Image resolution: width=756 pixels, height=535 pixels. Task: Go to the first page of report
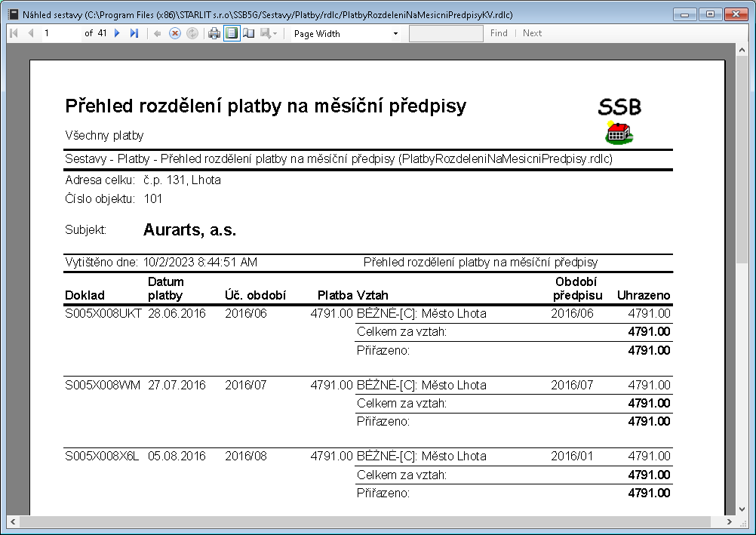[x=14, y=33]
